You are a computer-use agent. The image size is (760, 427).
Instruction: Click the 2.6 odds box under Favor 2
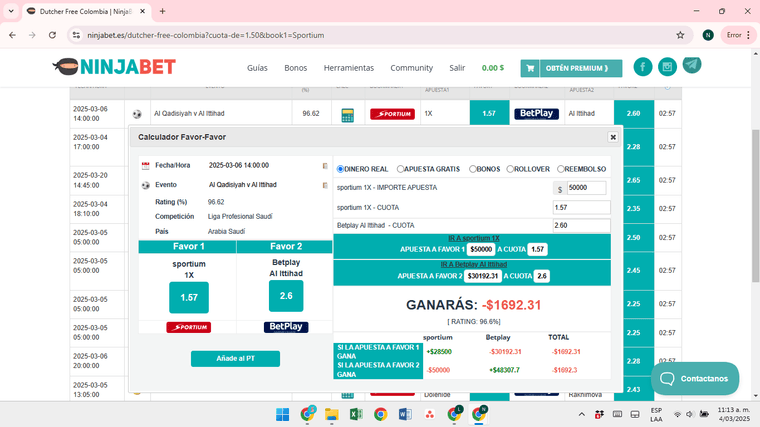[x=286, y=296]
